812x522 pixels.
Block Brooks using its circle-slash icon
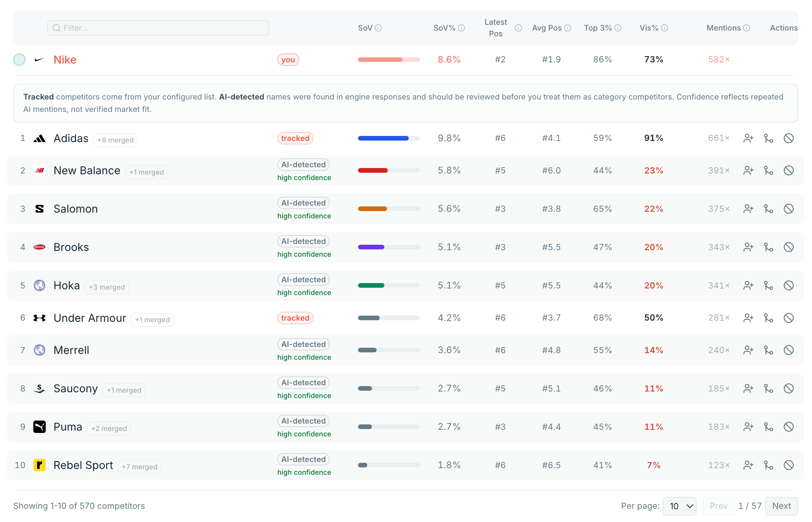[x=789, y=247]
